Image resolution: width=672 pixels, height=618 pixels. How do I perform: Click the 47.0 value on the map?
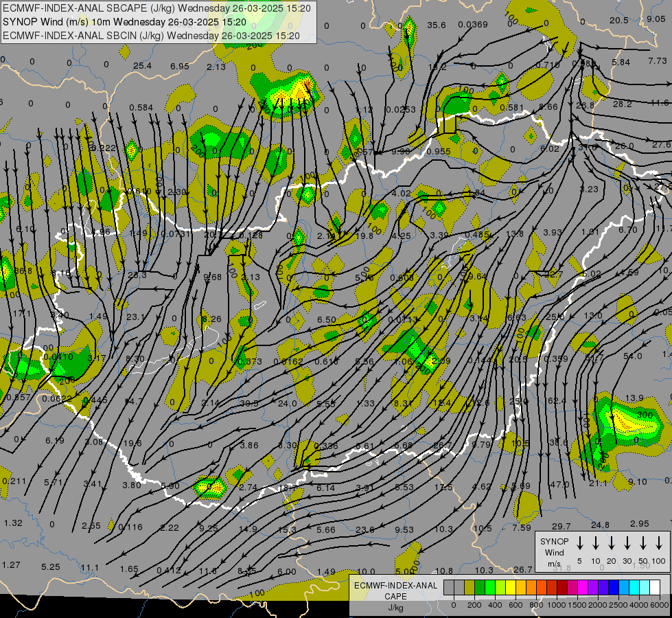559,484
